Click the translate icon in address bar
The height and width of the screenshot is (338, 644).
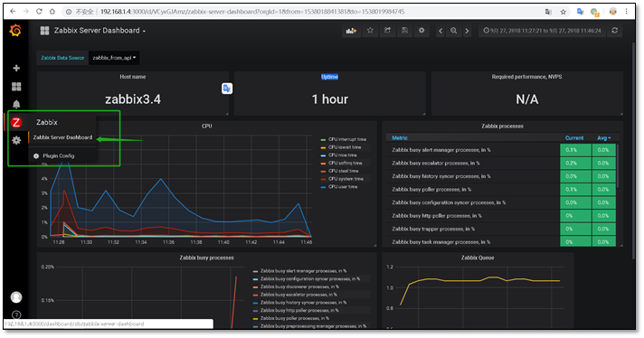click(548, 12)
